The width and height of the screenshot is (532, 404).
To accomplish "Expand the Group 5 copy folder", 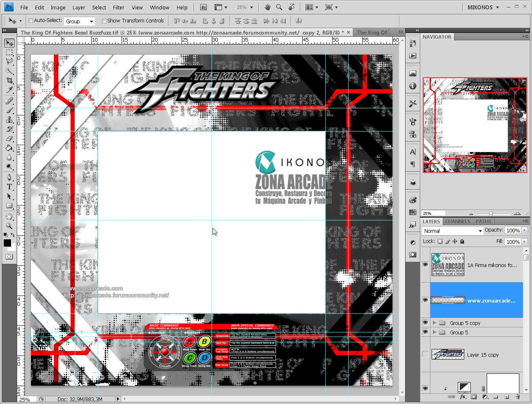I will (434, 323).
